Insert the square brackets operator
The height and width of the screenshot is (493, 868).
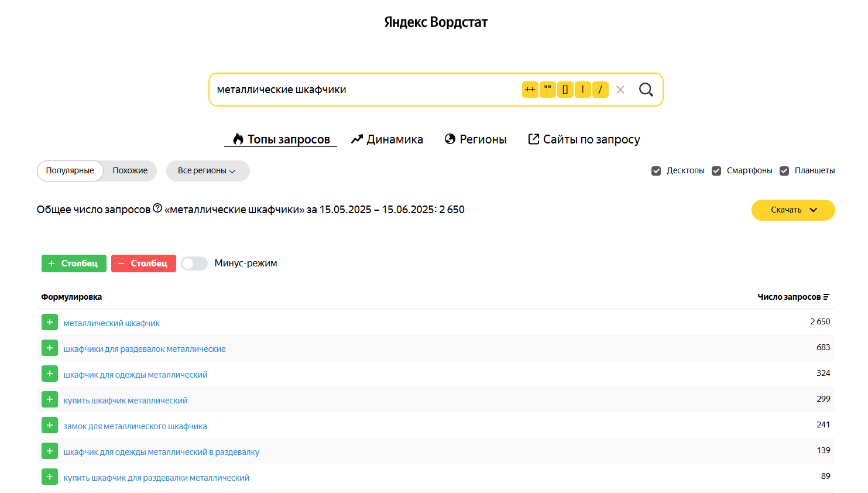pos(565,90)
